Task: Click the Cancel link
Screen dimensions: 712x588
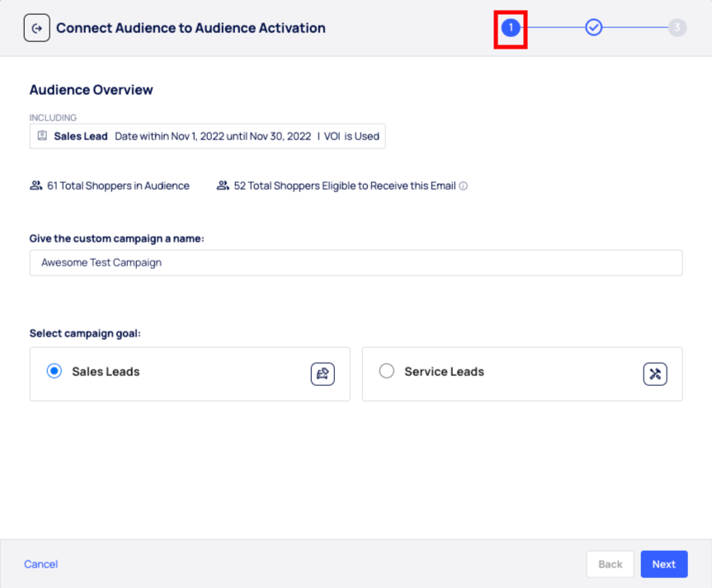Action: tap(41, 564)
